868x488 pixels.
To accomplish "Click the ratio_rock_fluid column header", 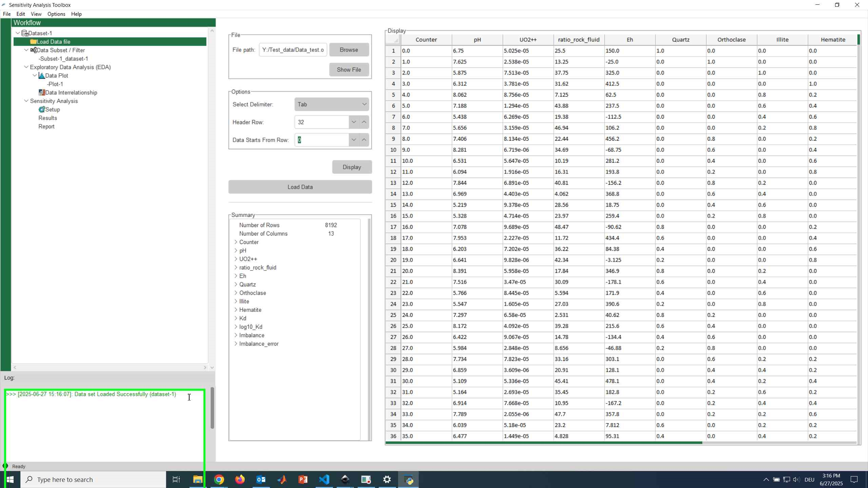I will (x=579, y=40).
